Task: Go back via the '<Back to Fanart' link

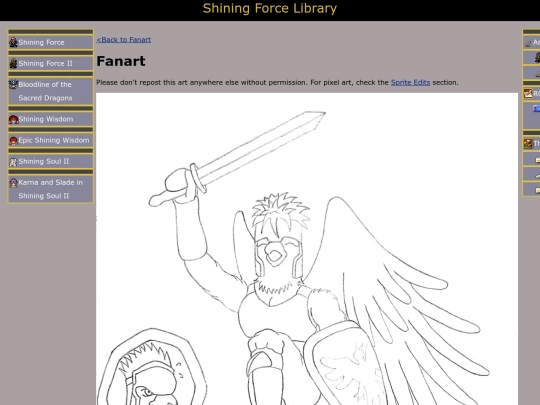Action: pos(124,40)
